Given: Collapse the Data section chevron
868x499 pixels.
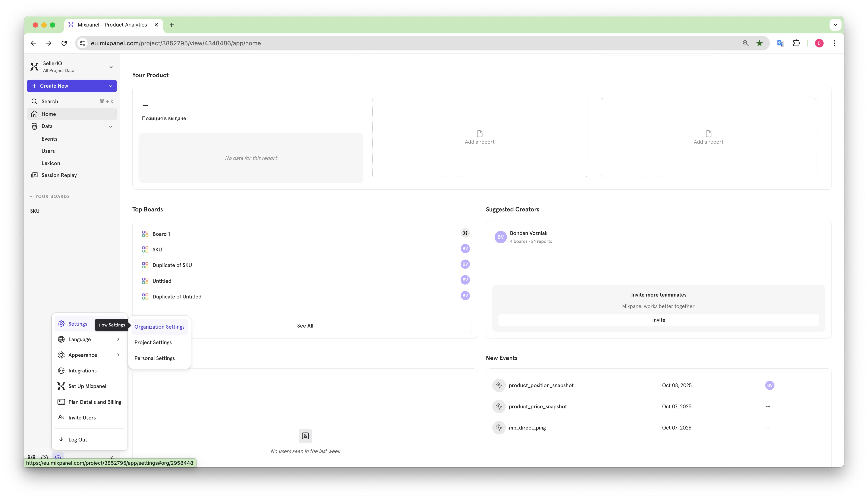Looking at the screenshot, I should pyautogui.click(x=111, y=127).
